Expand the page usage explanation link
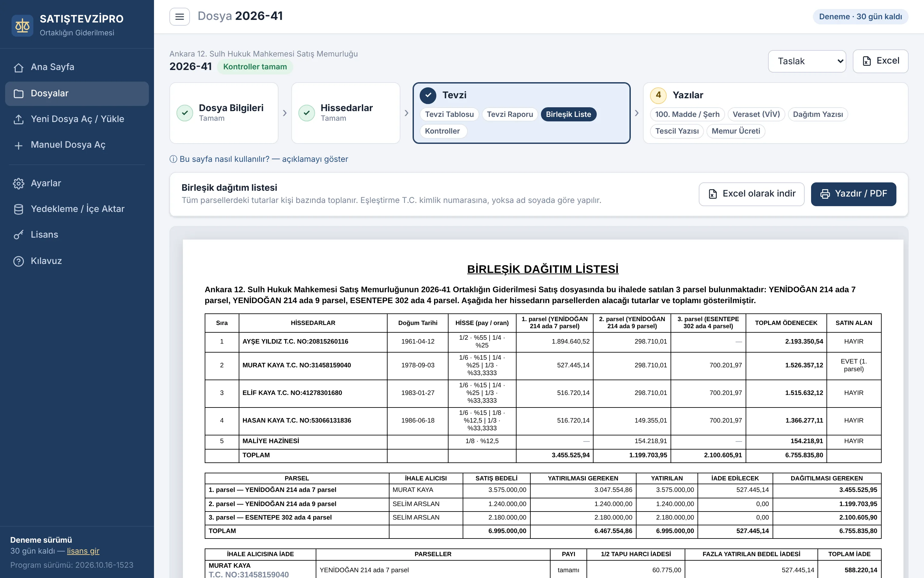Image resolution: width=924 pixels, height=578 pixels. point(259,159)
